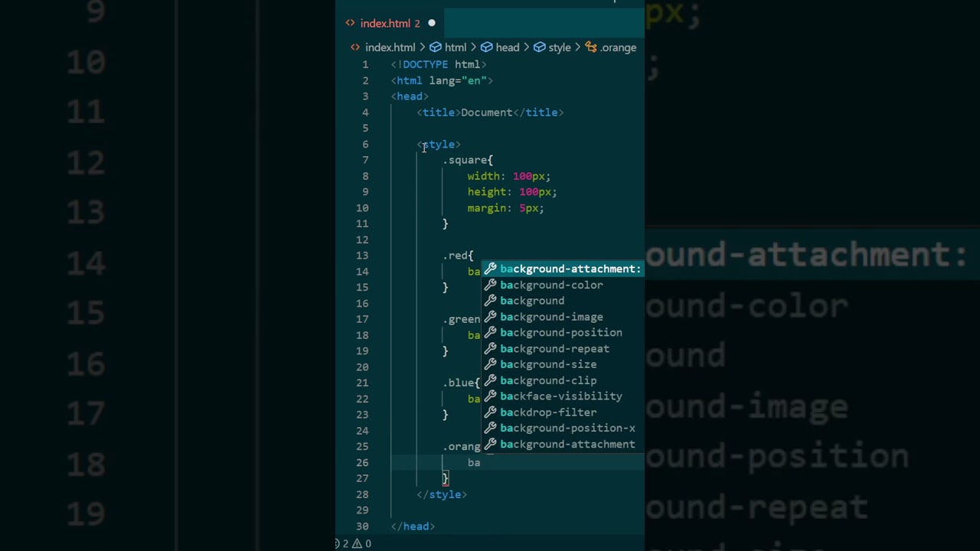Choose backface-visibility suggestion
The height and width of the screenshot is (551, 980).
coord(563,396)
